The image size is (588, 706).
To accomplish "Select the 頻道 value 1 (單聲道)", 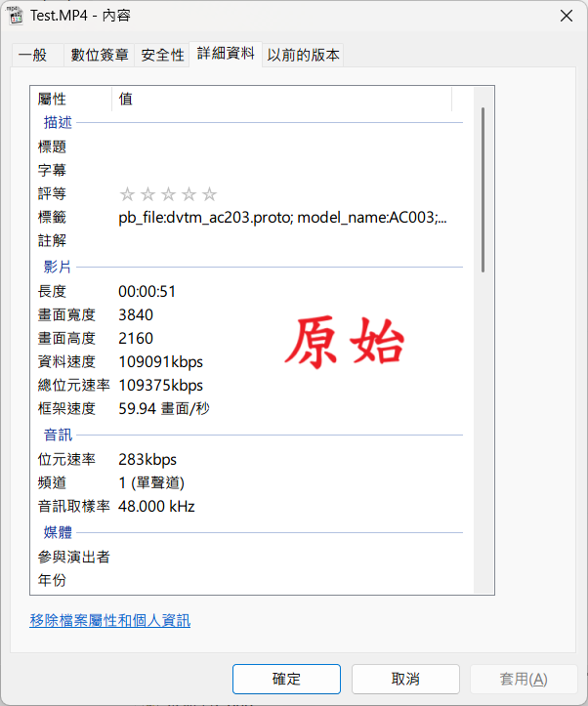I will 151,483.
